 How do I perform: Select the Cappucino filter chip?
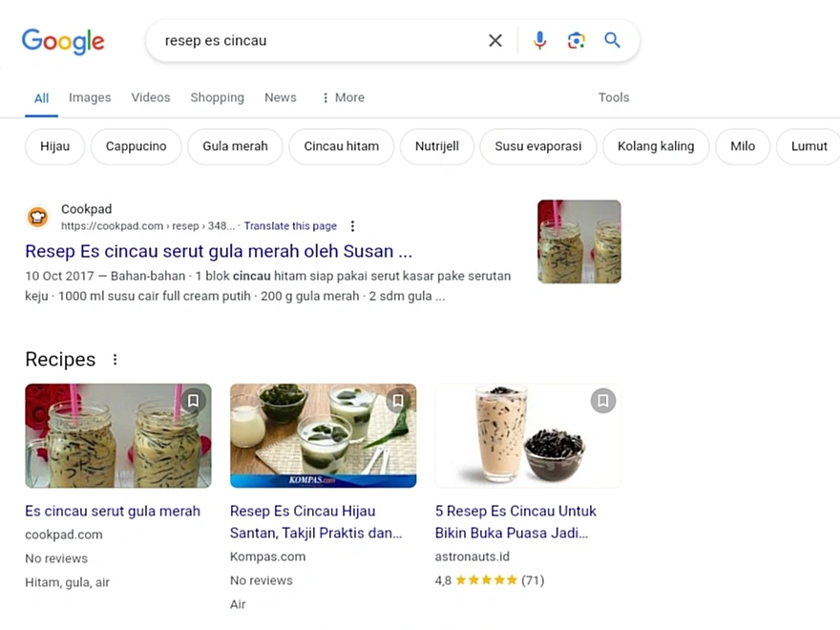point(136,146)
